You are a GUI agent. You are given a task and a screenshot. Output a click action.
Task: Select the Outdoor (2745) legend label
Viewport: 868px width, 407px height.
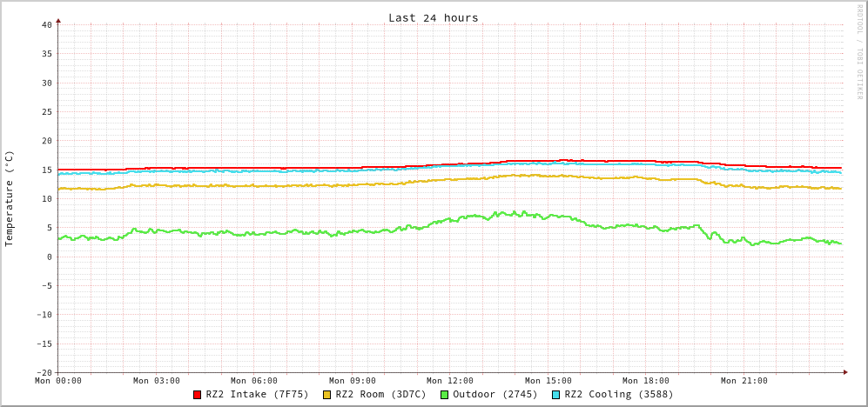coord(495,394)
